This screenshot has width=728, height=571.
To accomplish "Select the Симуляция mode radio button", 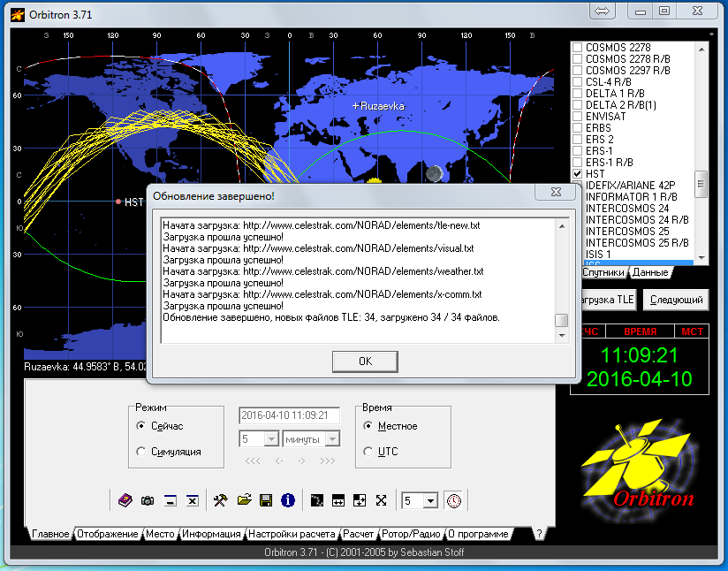I will tap(141, 451).
